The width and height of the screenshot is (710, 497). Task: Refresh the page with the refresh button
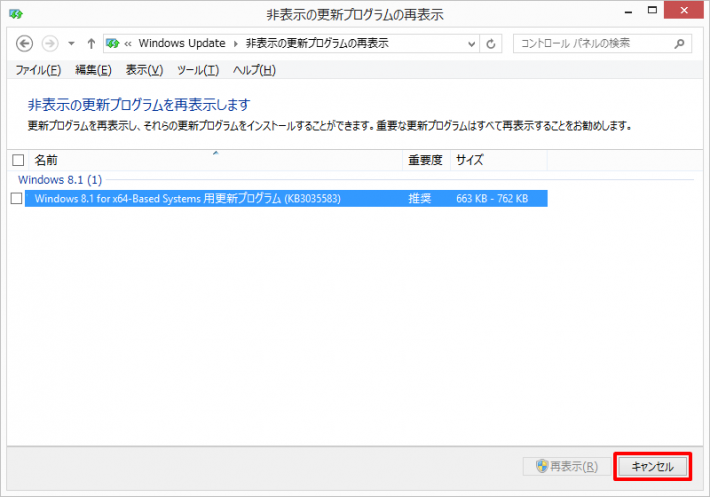pos(491,44)
